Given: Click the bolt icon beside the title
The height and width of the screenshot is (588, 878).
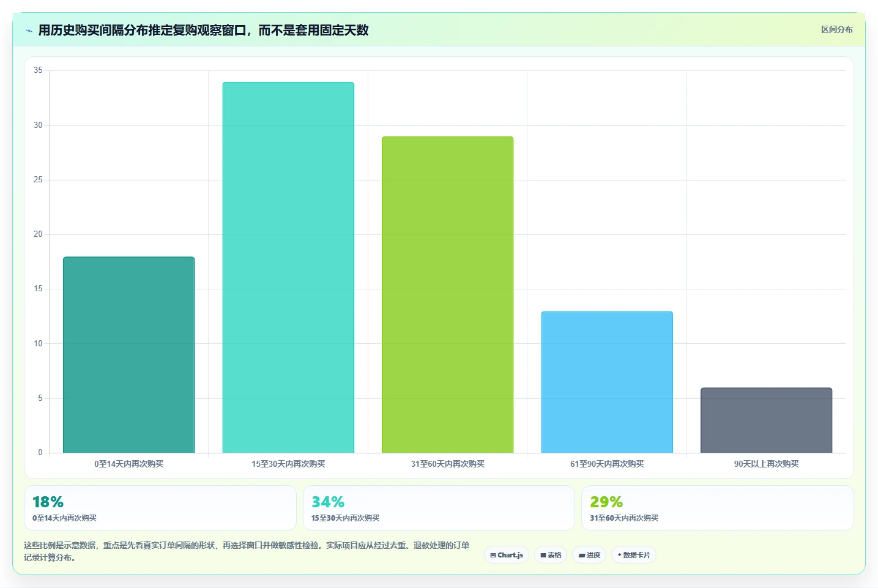Looking at the screenshot, I should click(29, 31).
